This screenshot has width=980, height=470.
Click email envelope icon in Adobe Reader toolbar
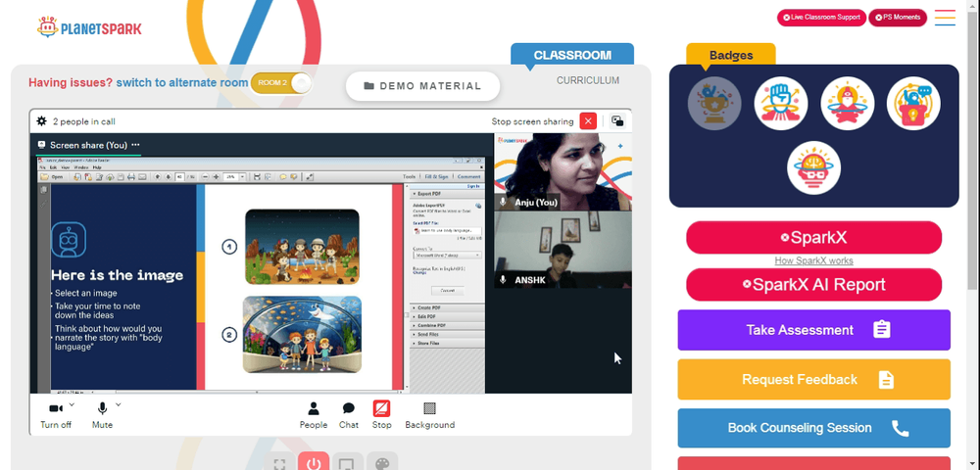(142, 176)
